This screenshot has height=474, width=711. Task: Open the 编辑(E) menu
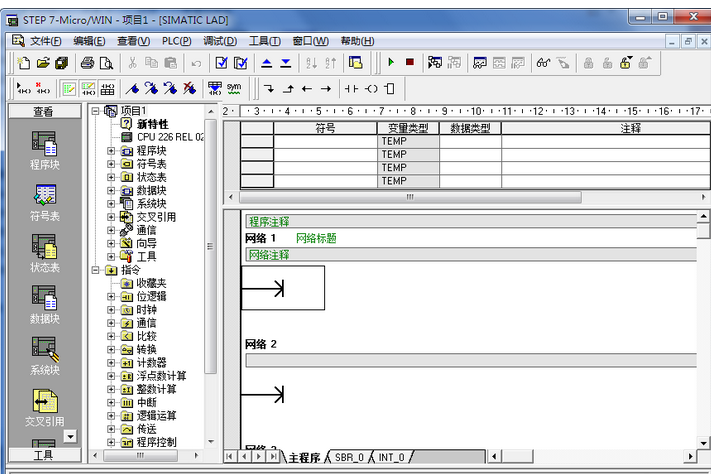89,41
